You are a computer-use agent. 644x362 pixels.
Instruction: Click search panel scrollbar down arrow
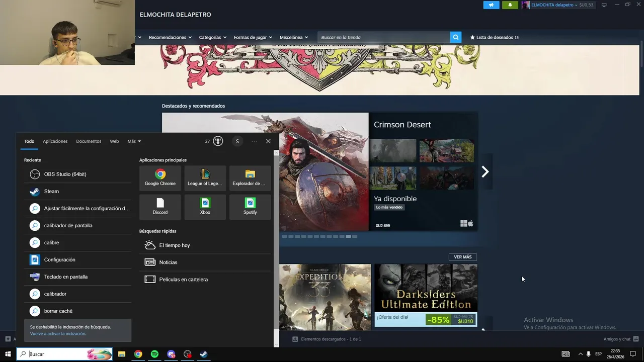click(x=276, y=344)
